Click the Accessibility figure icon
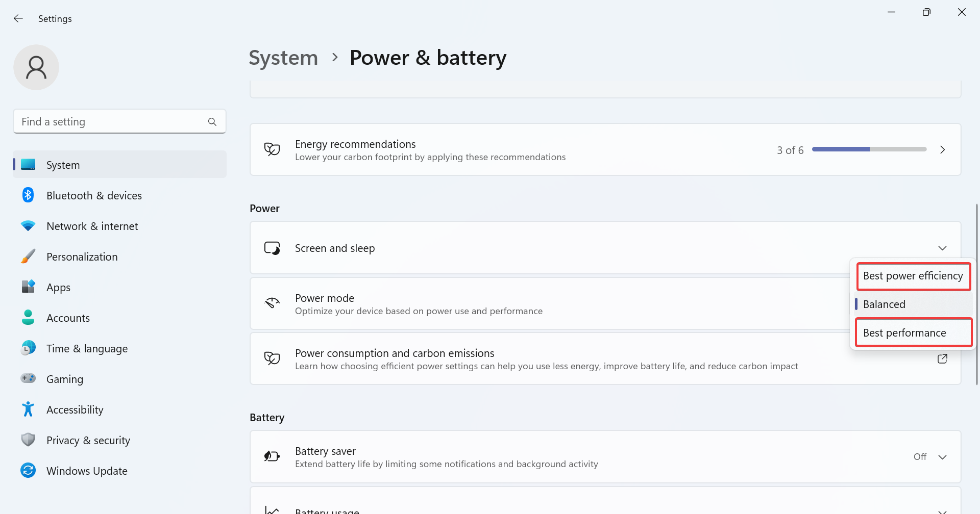Viewport: 980px width, 514px height. click(28, 409)
